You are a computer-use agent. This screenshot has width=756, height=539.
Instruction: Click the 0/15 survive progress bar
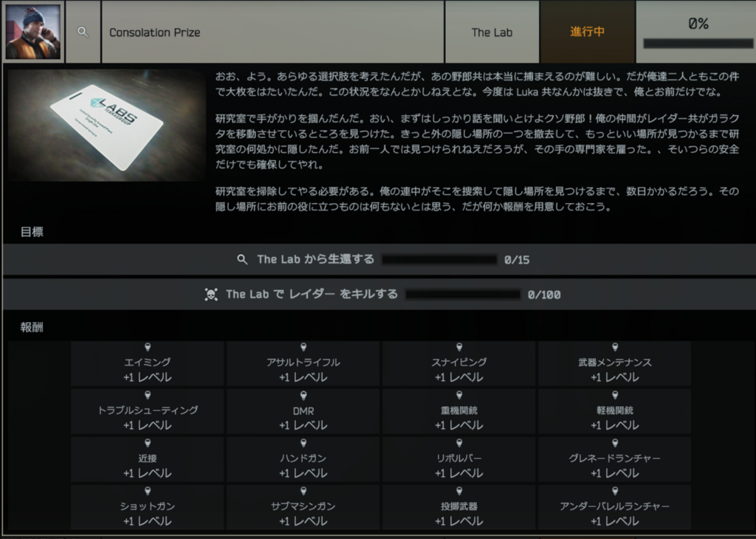[x=439, y=260]
